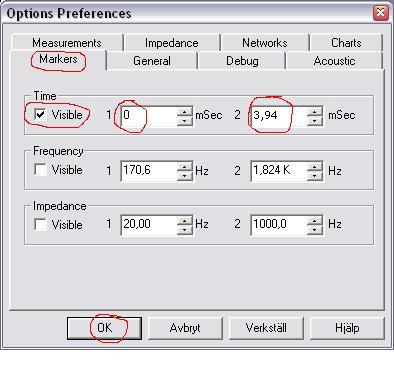Screen dimensions: 394x392
Task: Decrease Frequency marker 2 value down arrow
Action: [315, 176]
